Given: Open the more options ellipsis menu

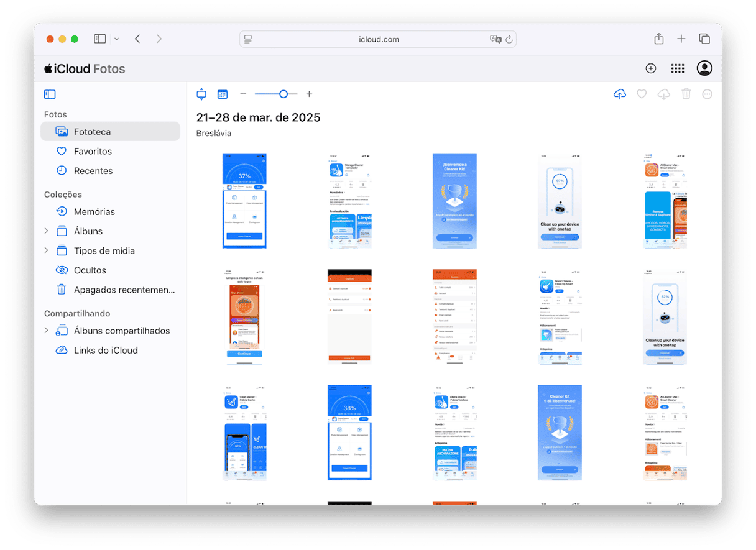Looking at the screenshot, I should 707,94.
